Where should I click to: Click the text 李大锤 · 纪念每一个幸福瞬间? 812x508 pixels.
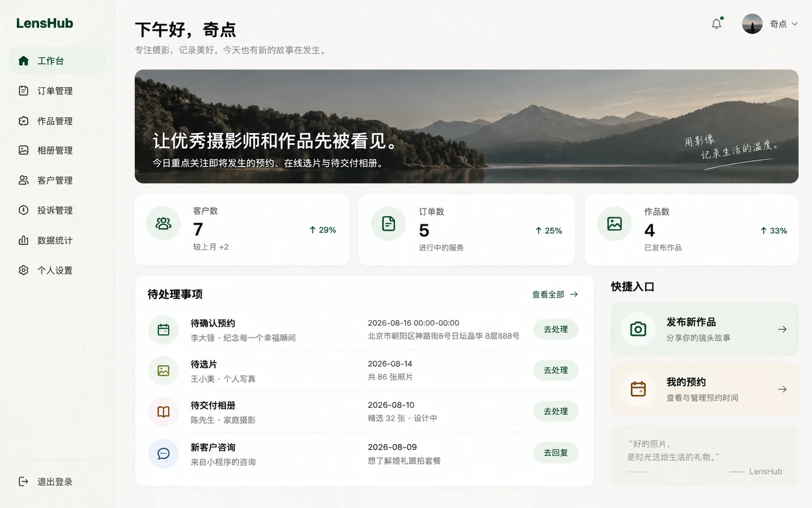pyautogui.click(x=243, y=338)
